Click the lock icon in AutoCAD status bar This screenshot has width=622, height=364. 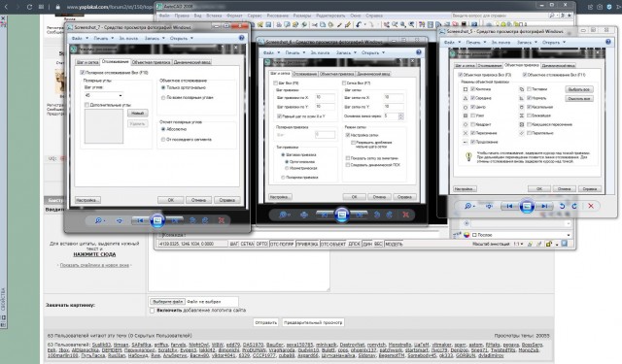tap(548, 244)
